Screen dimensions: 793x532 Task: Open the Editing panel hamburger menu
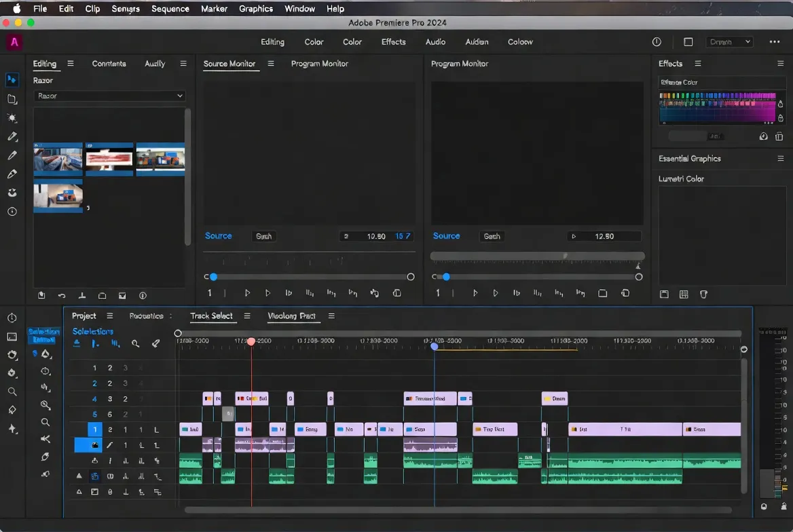coord(71,63)
